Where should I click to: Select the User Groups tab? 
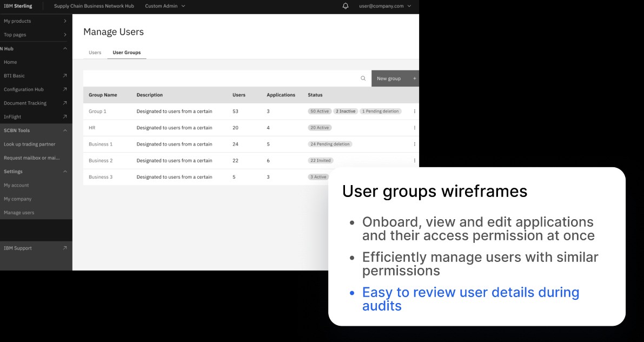coord(127,52)
